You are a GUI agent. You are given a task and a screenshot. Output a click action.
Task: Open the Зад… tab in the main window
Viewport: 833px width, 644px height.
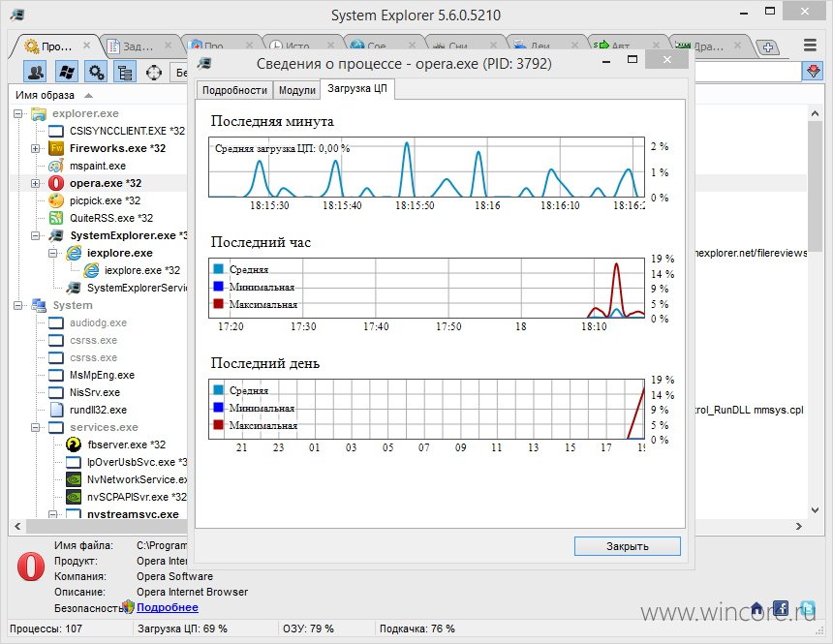click(139, 46)
